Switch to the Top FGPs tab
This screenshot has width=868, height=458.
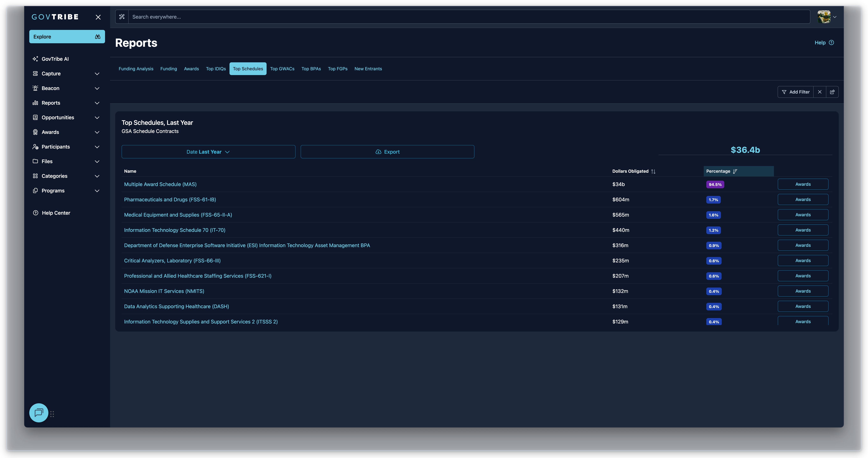(x=338, y=69)
